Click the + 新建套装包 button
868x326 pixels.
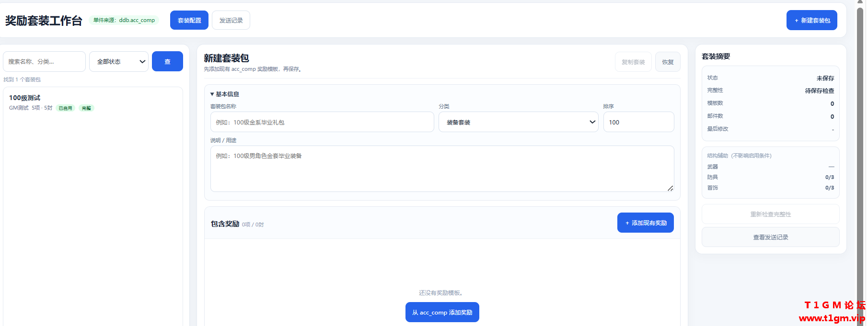tap(812, 20)
